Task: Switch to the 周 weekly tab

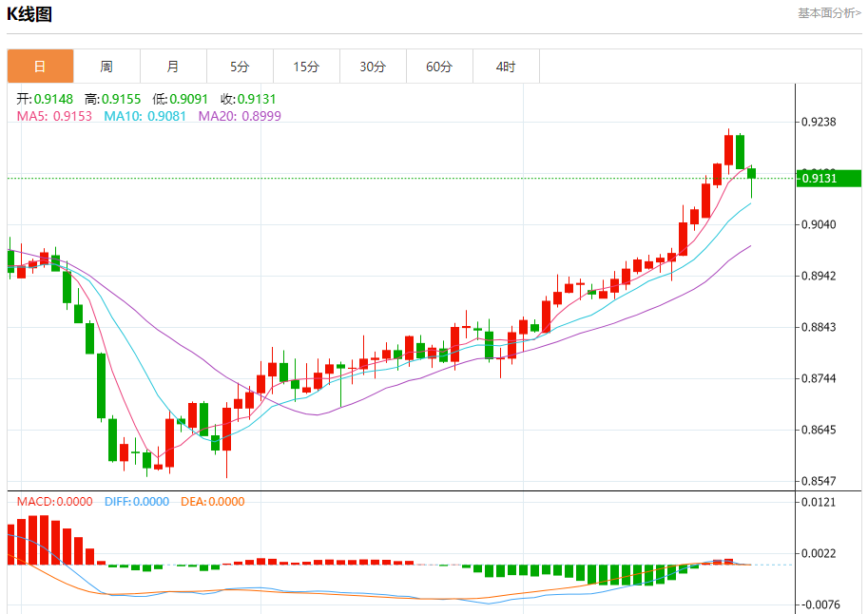Action: coord(106,67)
